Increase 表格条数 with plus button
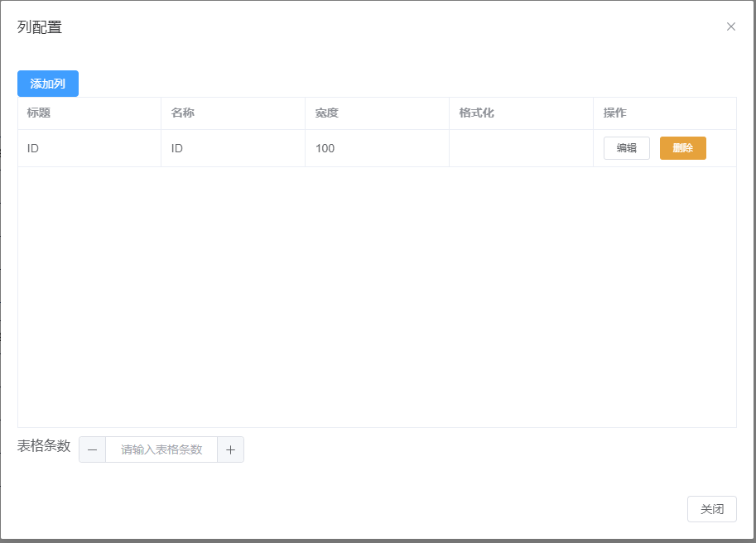This screenshot has width=756, height=543. click(x=230, y=449)
